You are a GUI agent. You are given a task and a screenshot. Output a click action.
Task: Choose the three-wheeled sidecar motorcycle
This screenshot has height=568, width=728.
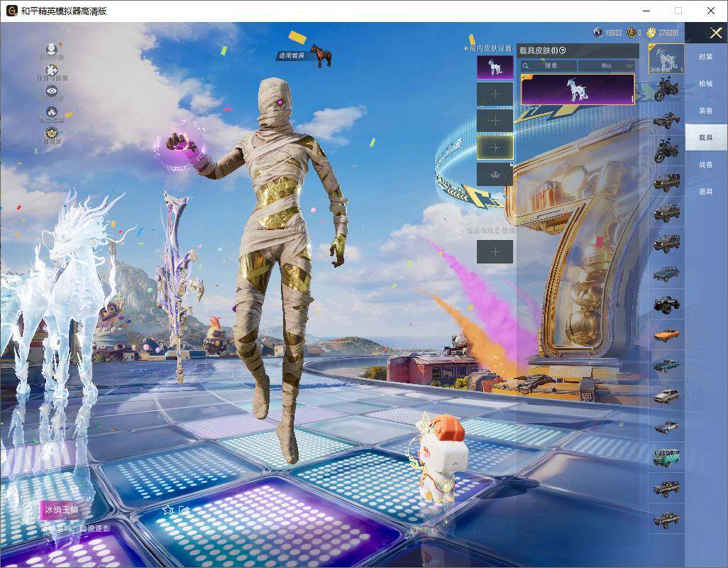(666, 120)
